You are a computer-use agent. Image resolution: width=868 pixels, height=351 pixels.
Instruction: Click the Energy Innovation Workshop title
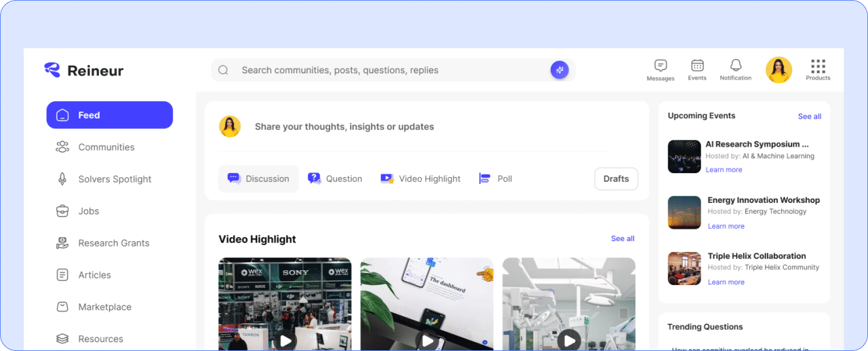(x=764, y=200)
